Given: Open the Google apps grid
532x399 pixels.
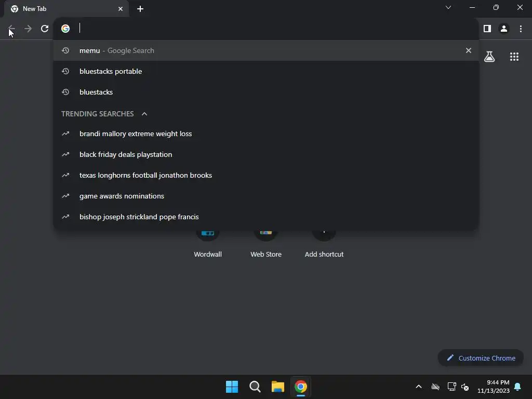Looking at the screenshot, I should [x=514, y=57].
